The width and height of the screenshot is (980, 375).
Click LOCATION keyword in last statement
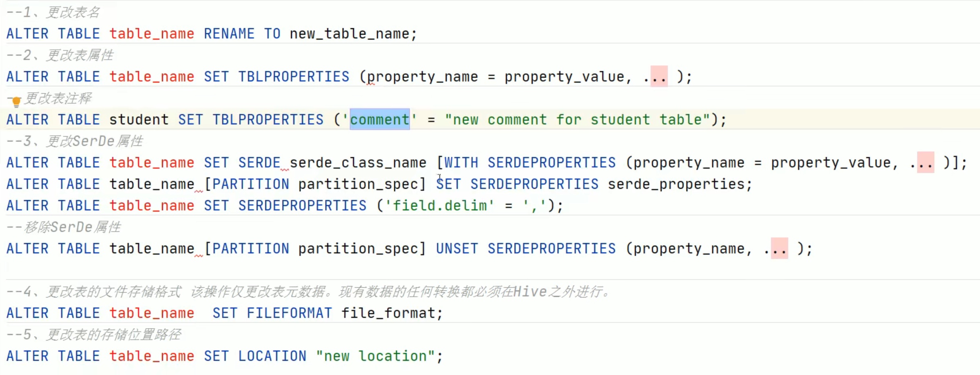[272, 356]
